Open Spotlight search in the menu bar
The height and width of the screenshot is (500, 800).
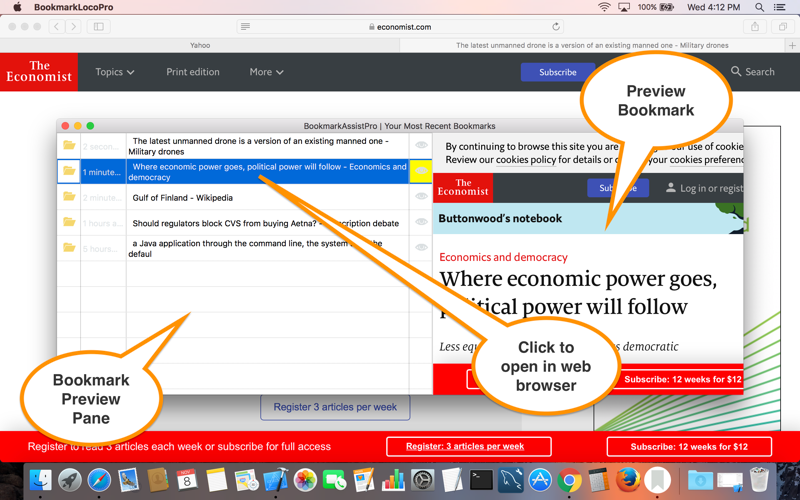pyautogui.click(x=760, y=8)
